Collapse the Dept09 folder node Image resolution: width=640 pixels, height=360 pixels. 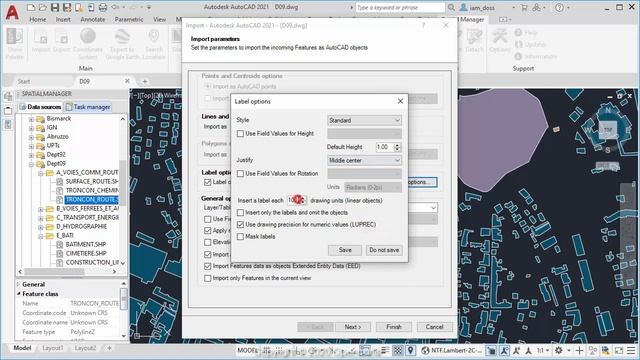(31, 164)
